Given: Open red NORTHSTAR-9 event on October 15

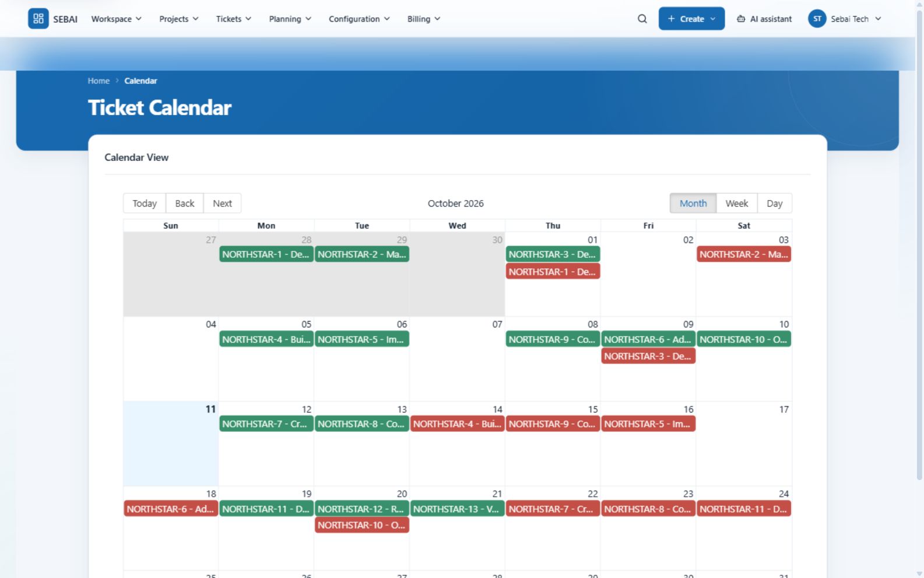Looking at the screenshot, I should pyautogui.click(x=553, y=424).
